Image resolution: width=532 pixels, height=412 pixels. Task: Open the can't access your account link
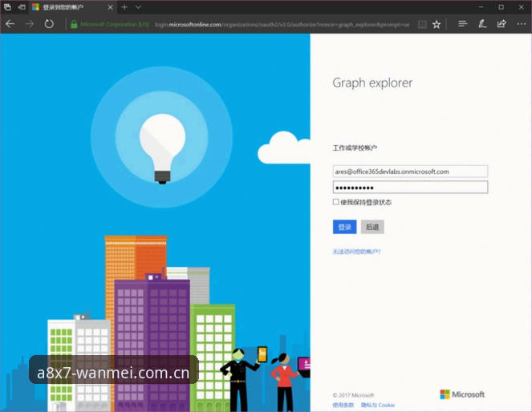click(x=356, y=252)
